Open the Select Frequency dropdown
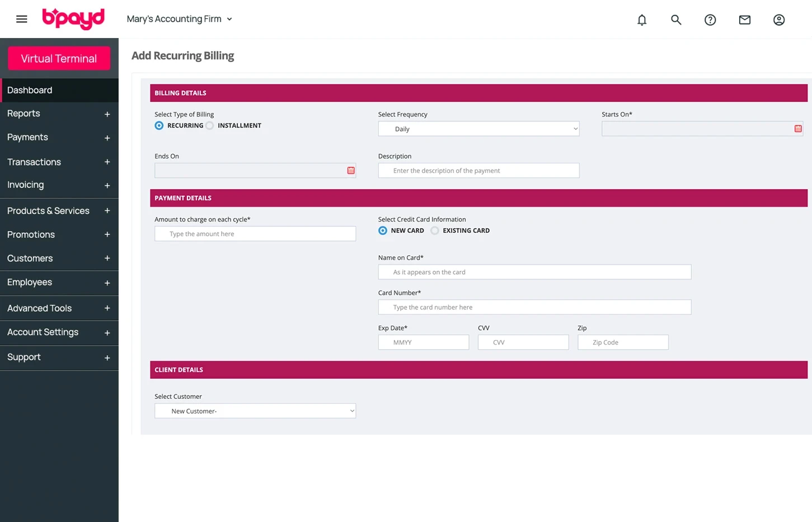The image size is (812, 522). click(478, 129)
